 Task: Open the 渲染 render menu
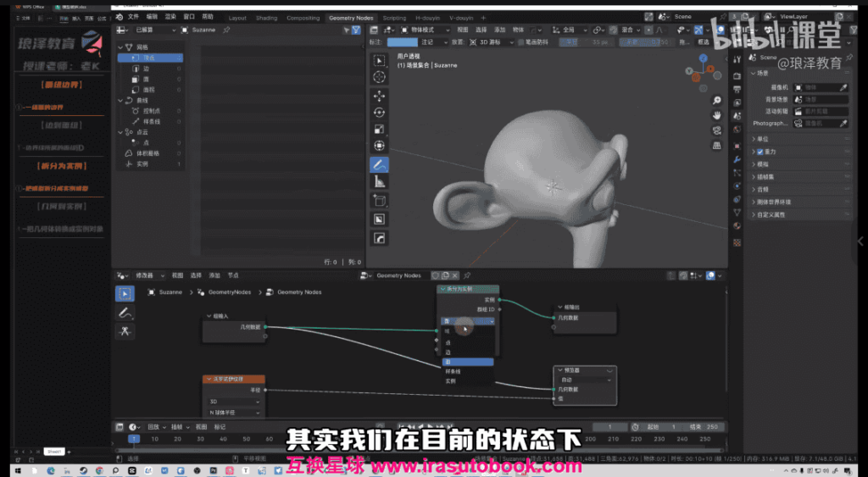click(x=172, y=17)
